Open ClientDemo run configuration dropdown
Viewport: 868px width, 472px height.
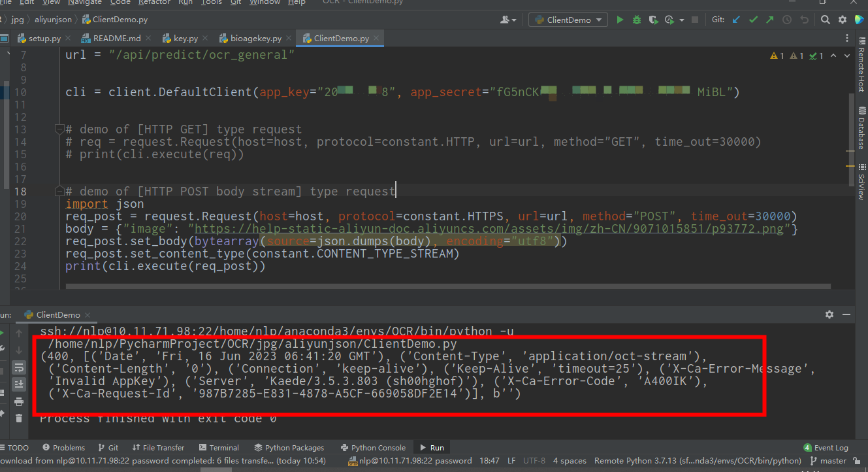(x=568, y=20)
